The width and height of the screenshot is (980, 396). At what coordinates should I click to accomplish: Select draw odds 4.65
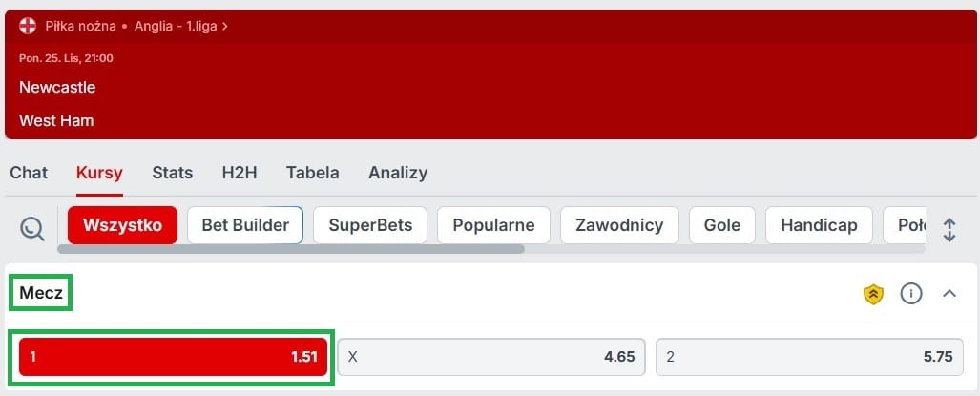click(491, 357)
